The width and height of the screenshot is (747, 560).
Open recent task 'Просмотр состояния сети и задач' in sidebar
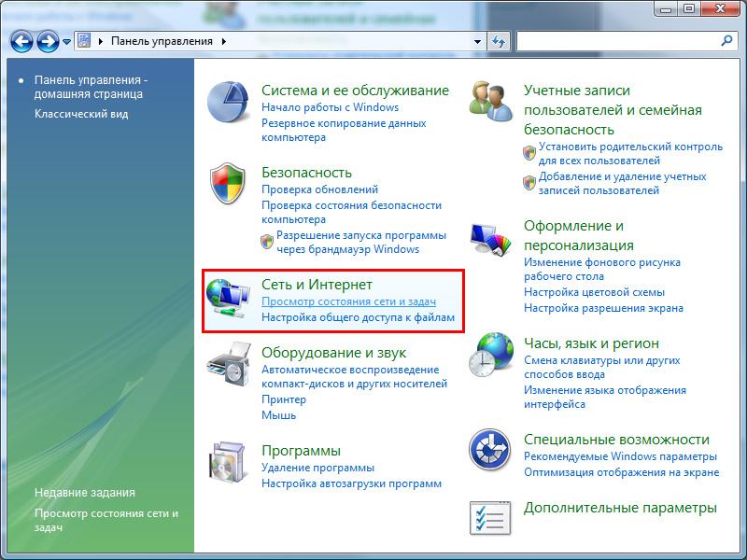pos(106,521)
